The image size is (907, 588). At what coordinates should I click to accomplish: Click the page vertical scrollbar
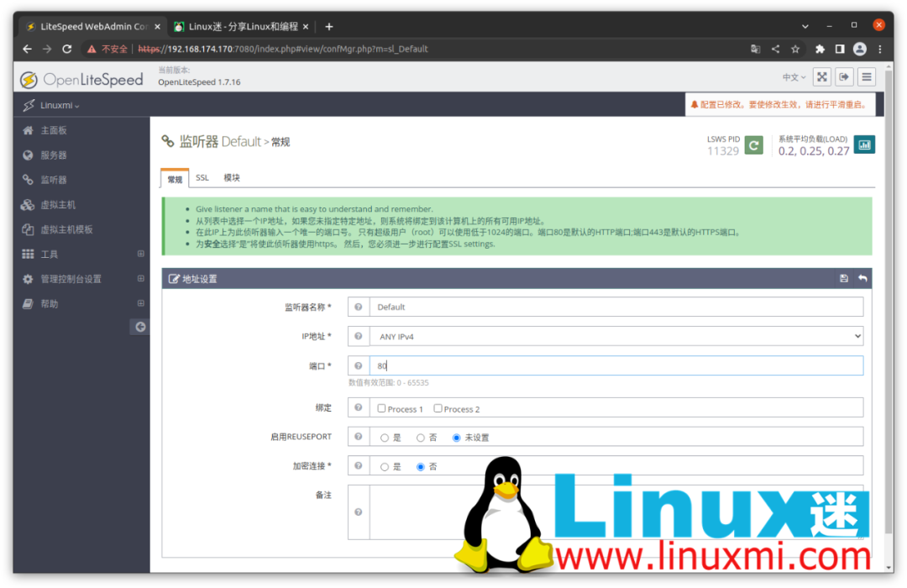click(x=889, y=301)
